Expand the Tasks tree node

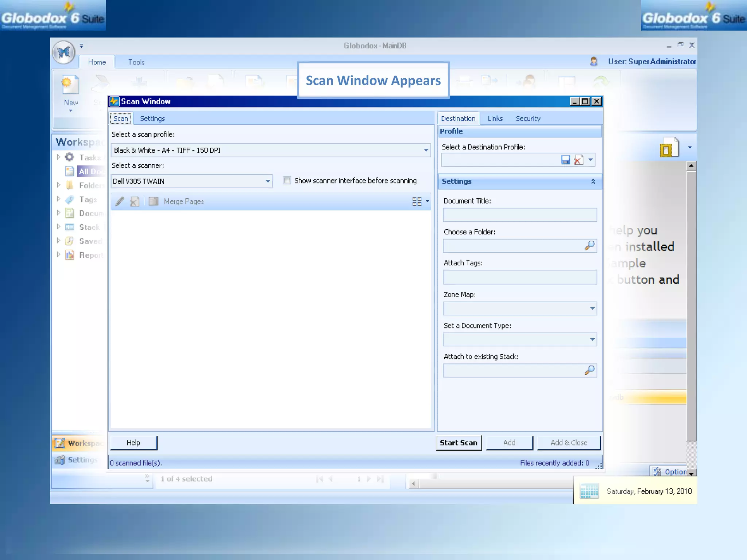click(x=58, y=157)
